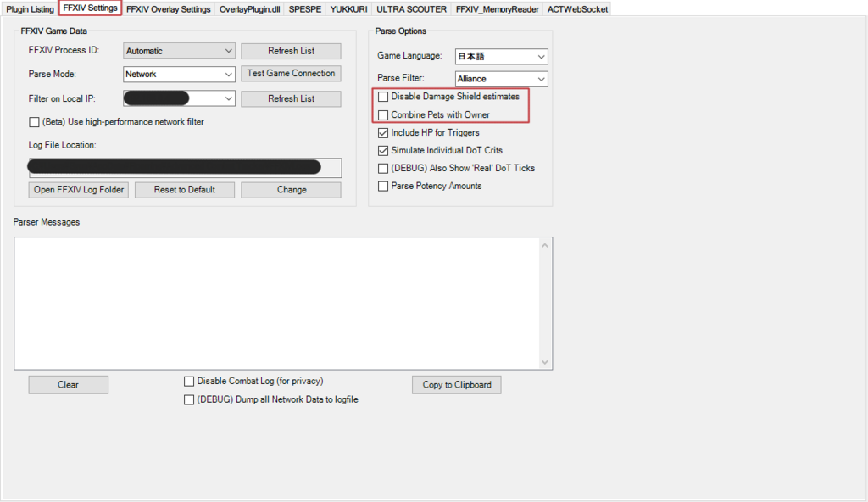Open the OverlayPlugin.dll tab
This screenshot has width=868, height=502.
250,9
